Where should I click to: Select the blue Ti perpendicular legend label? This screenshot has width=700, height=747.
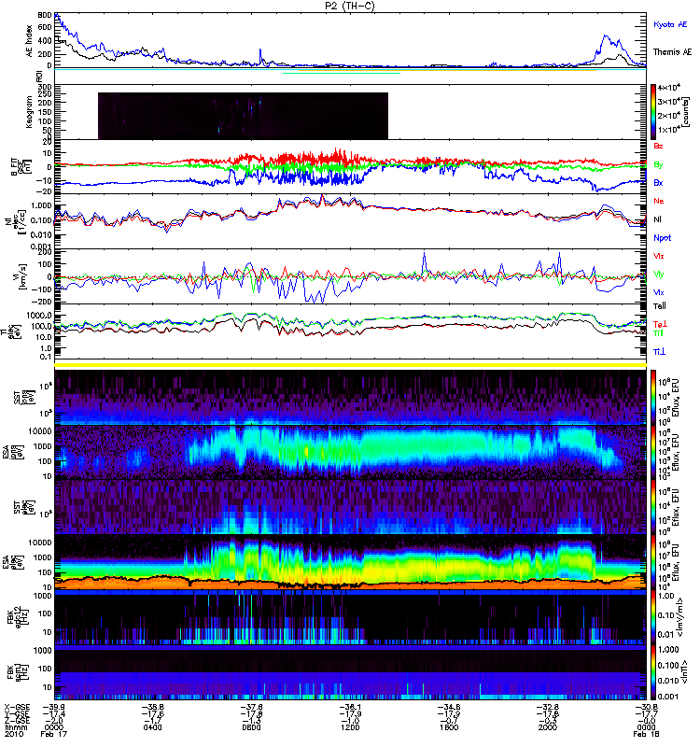pyautogui.click(x=659, y=352)
